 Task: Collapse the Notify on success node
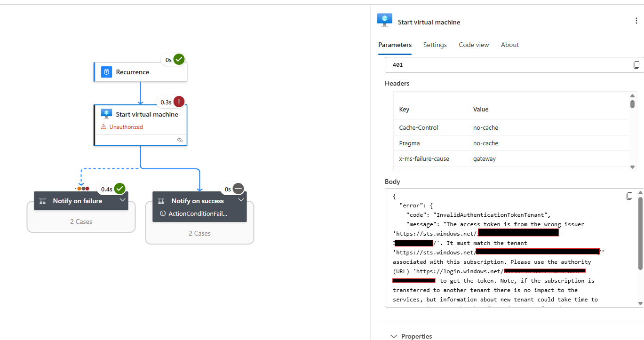coord(241,200)
